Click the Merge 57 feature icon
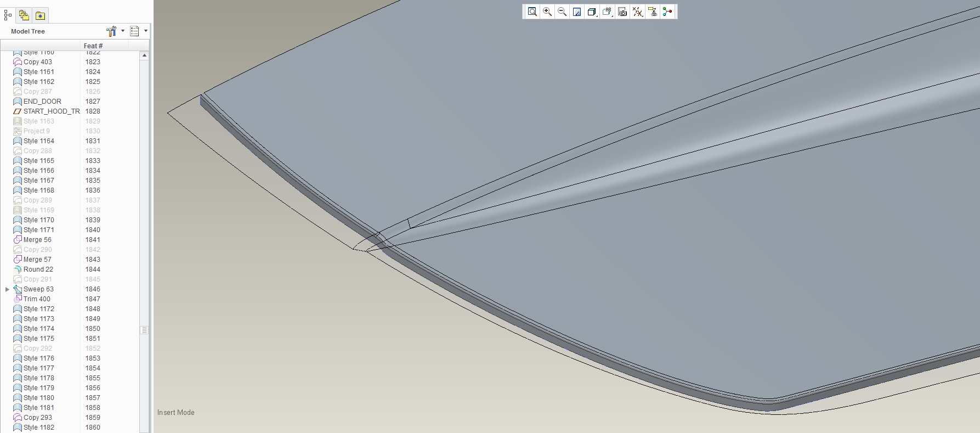Viewport: 980px width, 433px height. 18,260
